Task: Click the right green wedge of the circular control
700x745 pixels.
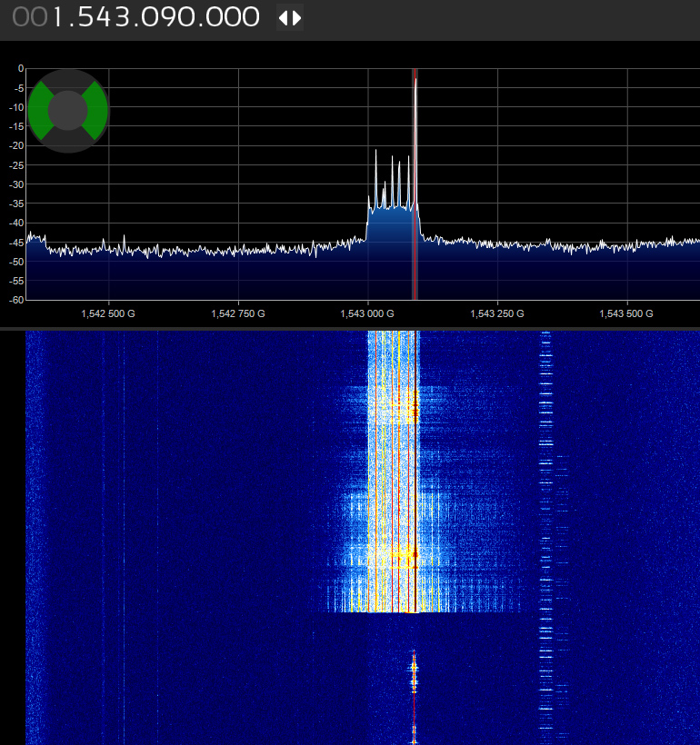Action: [96, 111]
